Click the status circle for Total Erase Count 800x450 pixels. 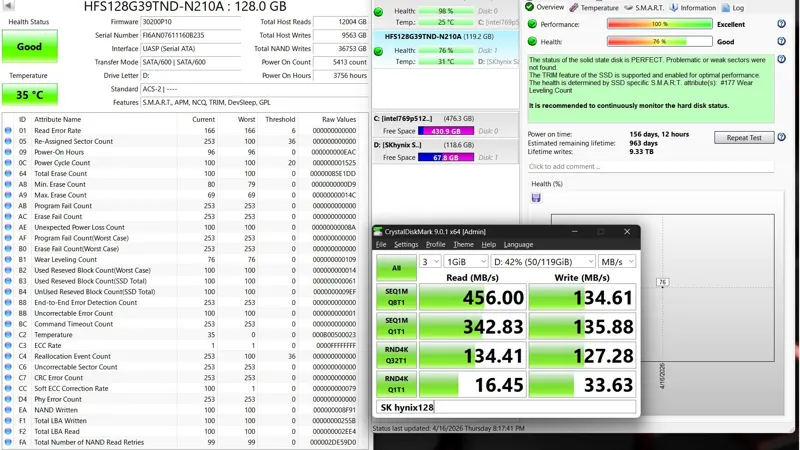tap(8, 173)
